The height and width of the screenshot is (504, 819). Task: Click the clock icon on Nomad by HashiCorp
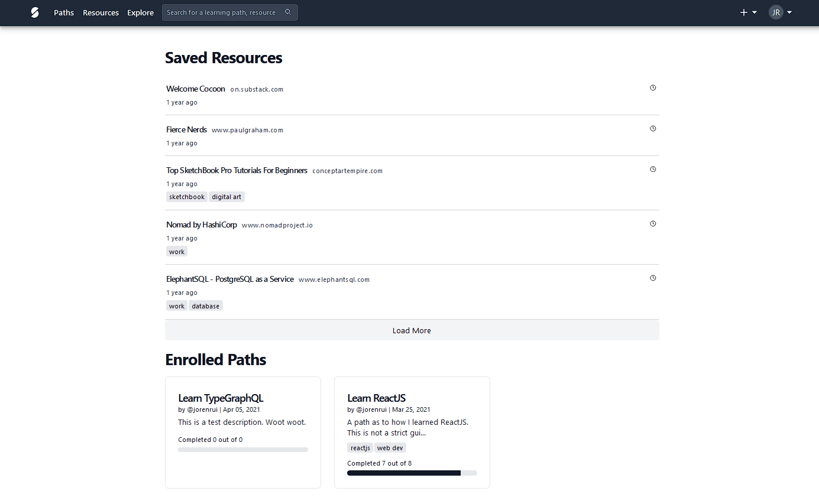tap(653, 223)
